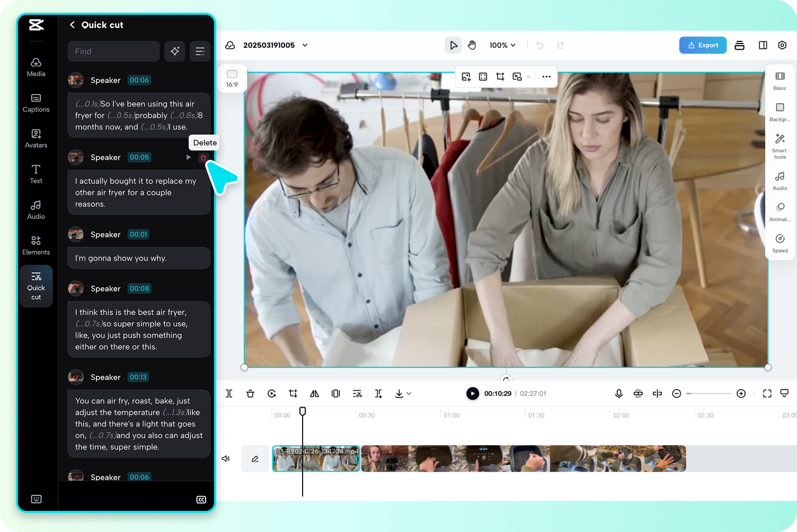Image resolution: width=797 pixels, height=532 pixels.
Task: Open the Audio panel in left sidebar
Action: 36,210
